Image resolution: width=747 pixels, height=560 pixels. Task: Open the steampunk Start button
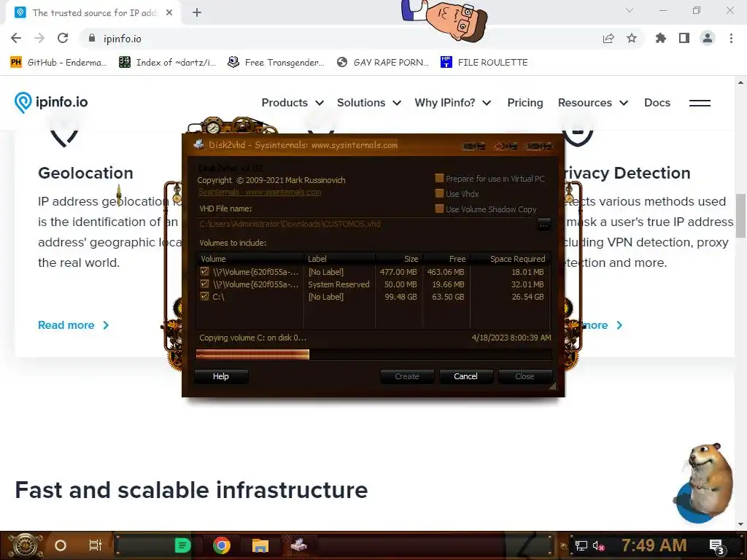(x=25, y=545)
